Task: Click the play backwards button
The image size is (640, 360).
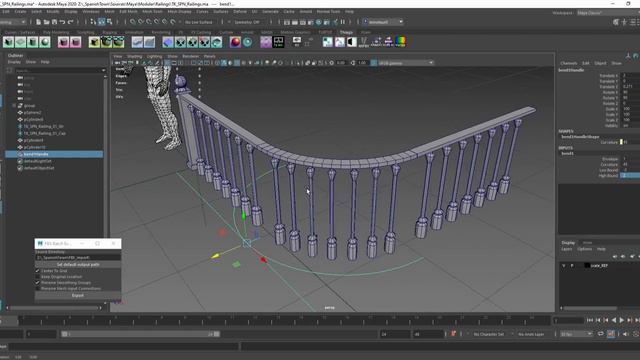Action: (x=614, y=321)
